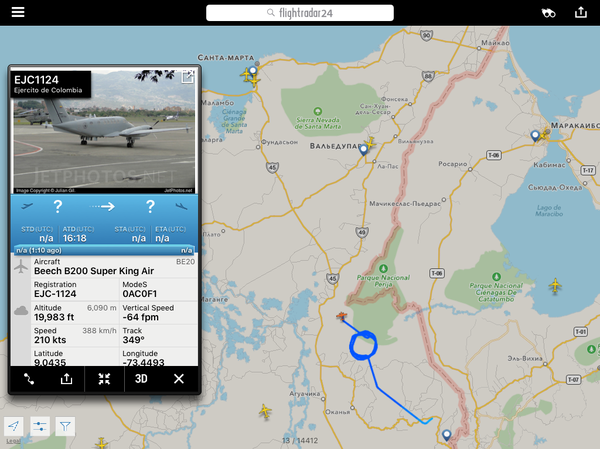Collapse the flight info panel
The height and width of the screenshot is (449, 600).
[x=104, y=379]
